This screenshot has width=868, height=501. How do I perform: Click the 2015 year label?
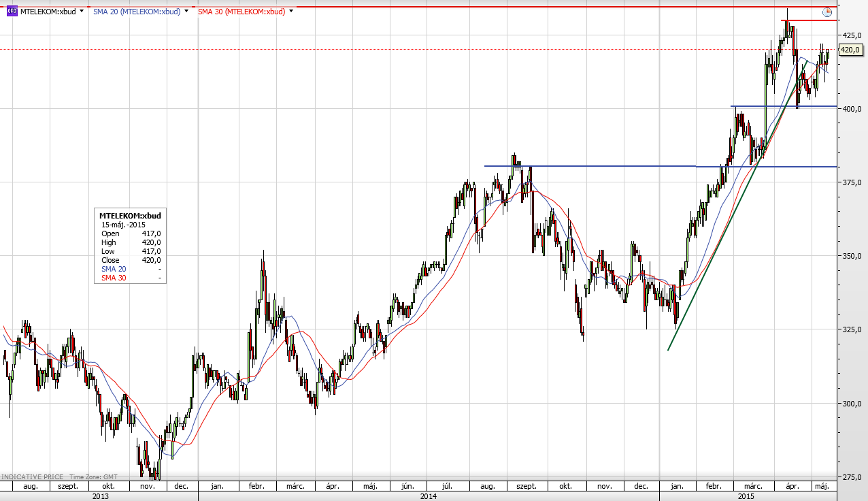(746, 496)
